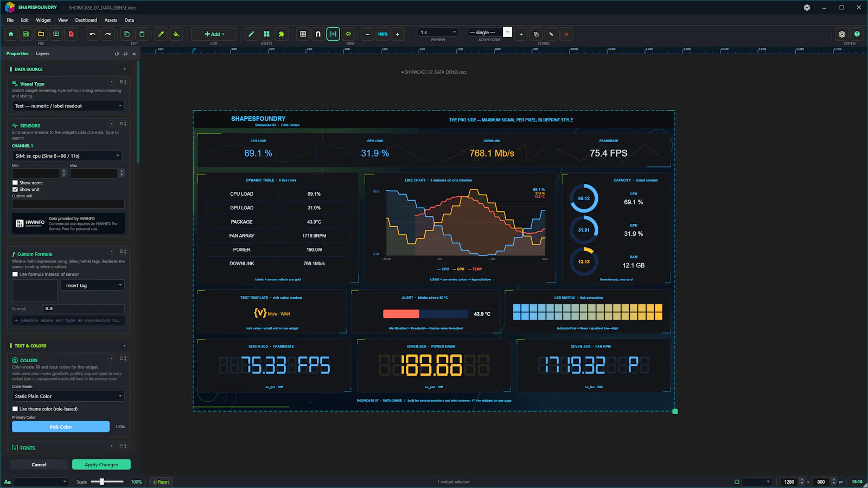Delete scene with the red X icon
This screenshot has width=868, height=488.
pyautogui.click(x=566, y=34)
